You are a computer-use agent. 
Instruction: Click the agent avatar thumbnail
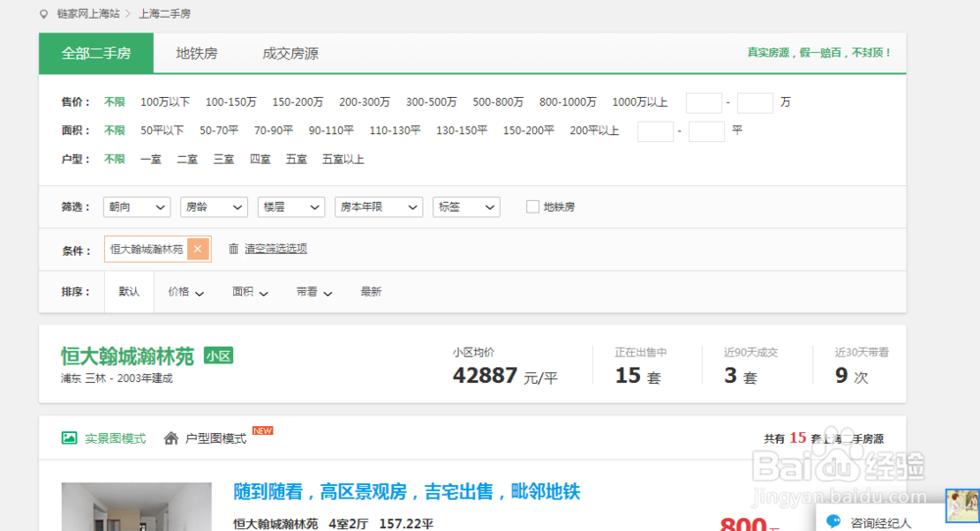962,506
